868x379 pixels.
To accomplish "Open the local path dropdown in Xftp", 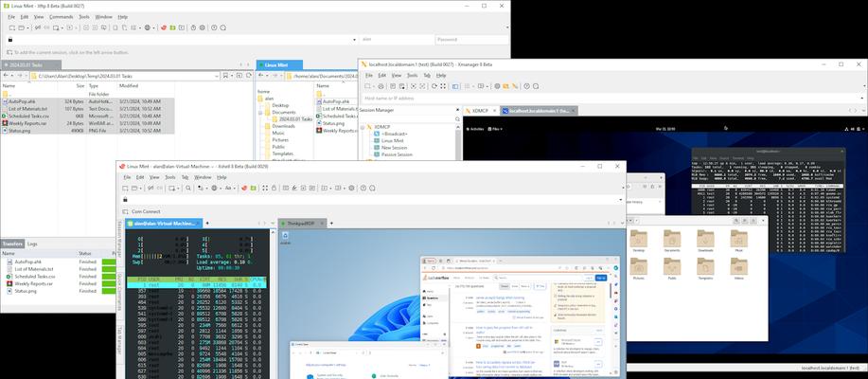I will pos(217,76).
